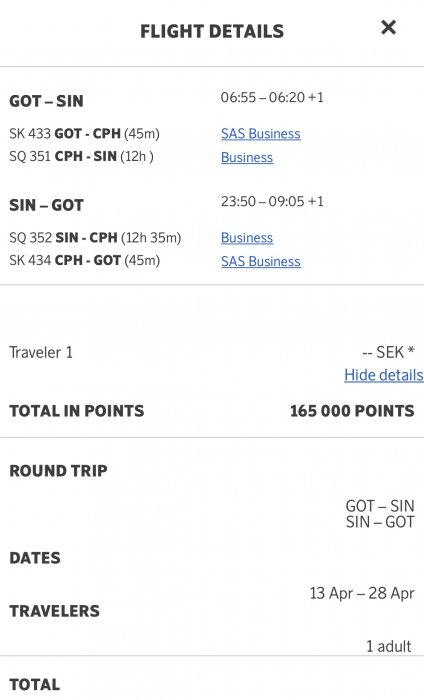This screenshot has height=700, width=424.
Task: Click the SQ 351 CPH - SIN segment
Action: pyautogui.click(x=81, y=156)
